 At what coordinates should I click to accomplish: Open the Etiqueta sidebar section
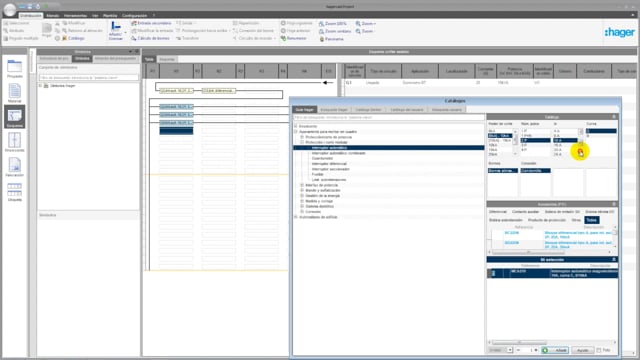point(14,191)
